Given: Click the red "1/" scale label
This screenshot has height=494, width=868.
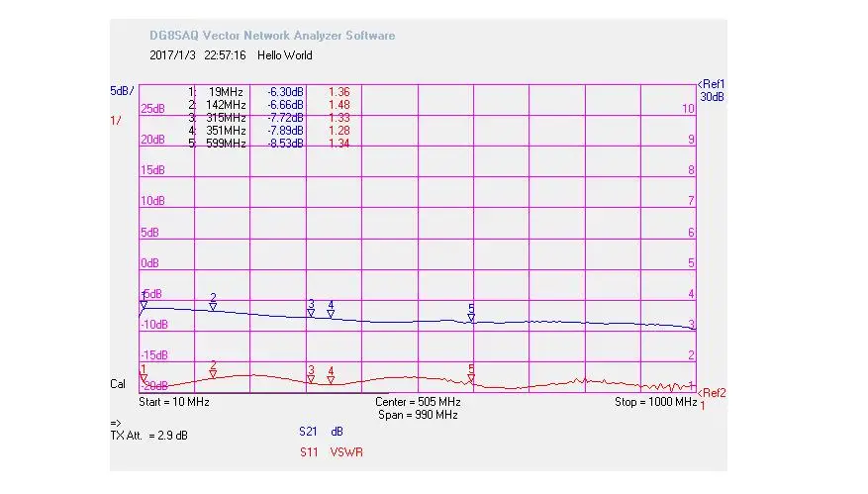Looking at the screenshot, I should [116, 120].
